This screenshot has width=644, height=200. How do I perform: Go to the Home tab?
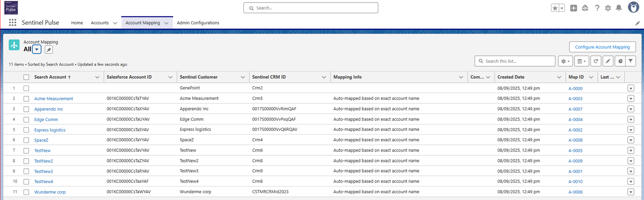pyautogui.click(x=77, y=23)
